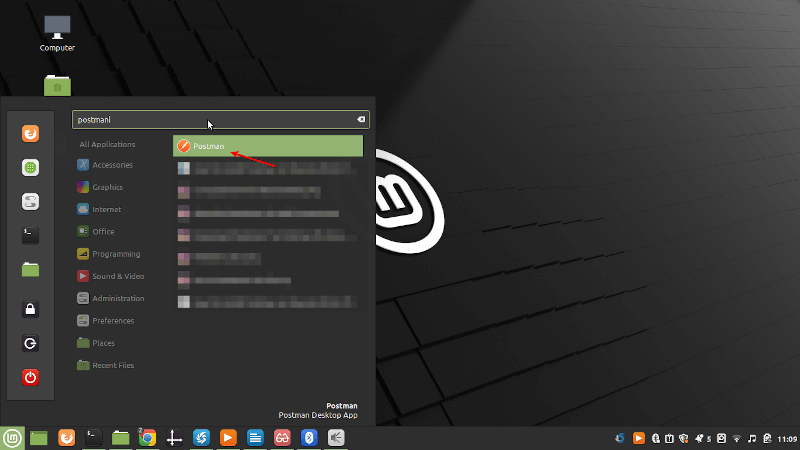Switch to Google Chrome in the taskbar
Image resolution: width=800 pixels, height=450 pixels.
[x=147, y=438]
